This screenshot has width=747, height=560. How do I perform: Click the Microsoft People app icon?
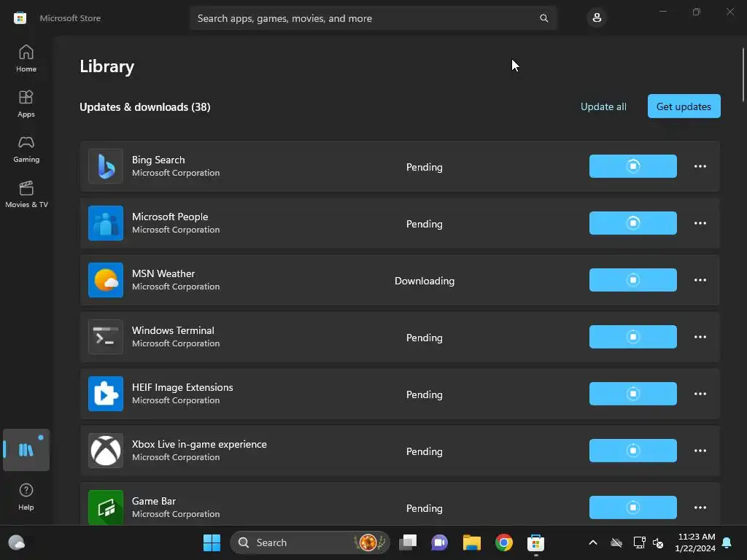[x=106, y=223]
